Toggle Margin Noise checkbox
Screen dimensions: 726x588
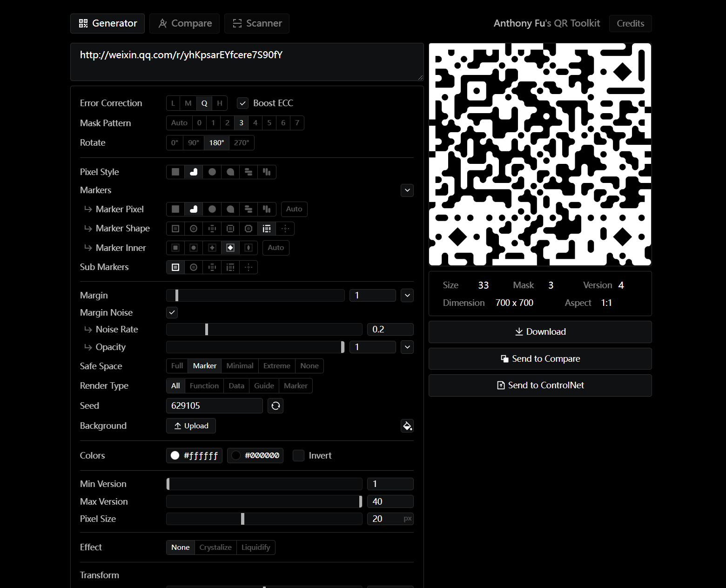click(172, 312)
